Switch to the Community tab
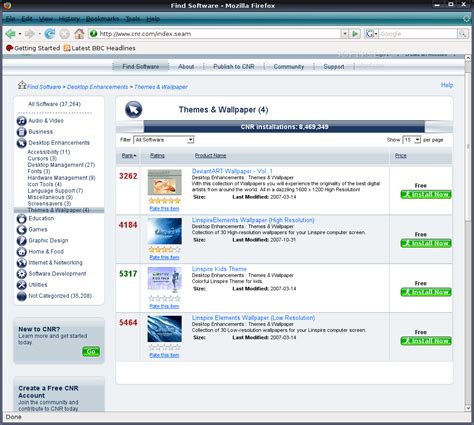Screen dimensions: 474x425 289,67
